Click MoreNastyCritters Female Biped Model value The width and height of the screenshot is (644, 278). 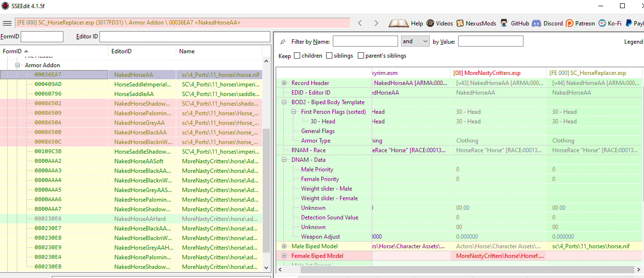500,256
